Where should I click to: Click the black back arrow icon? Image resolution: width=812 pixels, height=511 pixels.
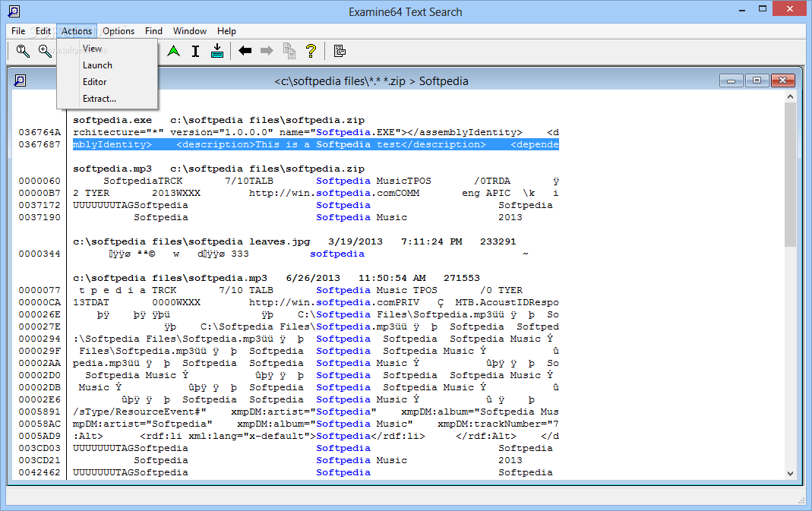(245, 51)
